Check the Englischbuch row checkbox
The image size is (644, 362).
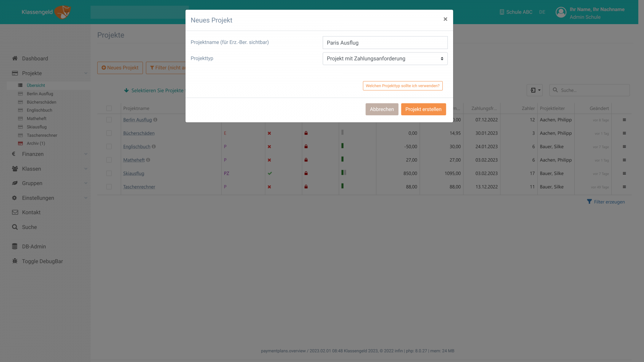pos(109,147)
